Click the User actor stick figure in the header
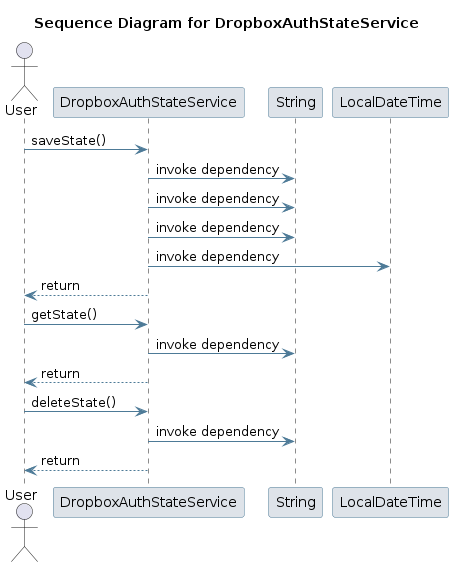 [x=24, y=72]
